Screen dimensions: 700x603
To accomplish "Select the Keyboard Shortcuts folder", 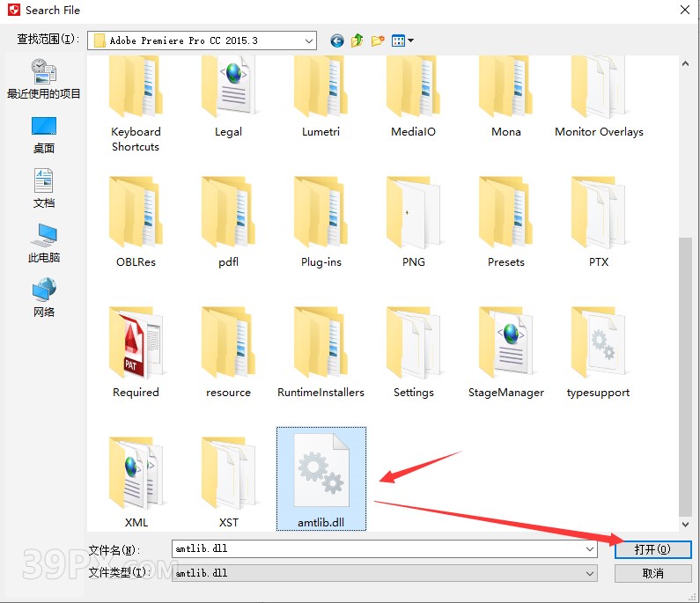I will 136,105.
